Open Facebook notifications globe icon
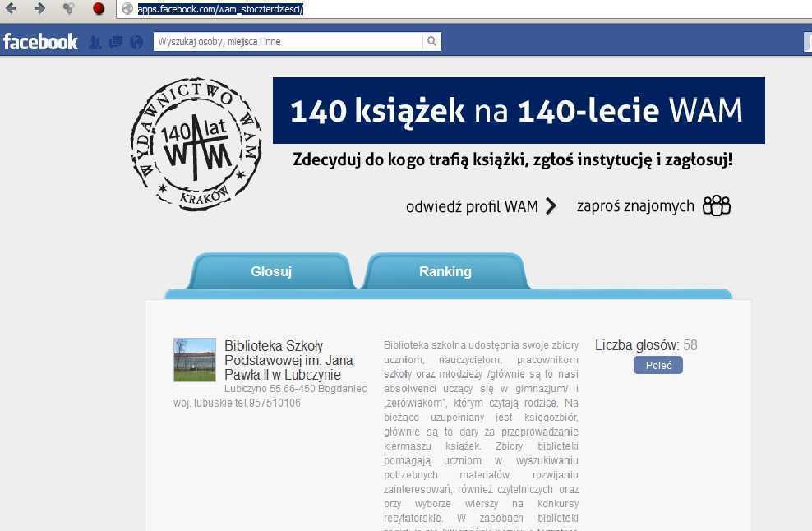 point(136,42)
